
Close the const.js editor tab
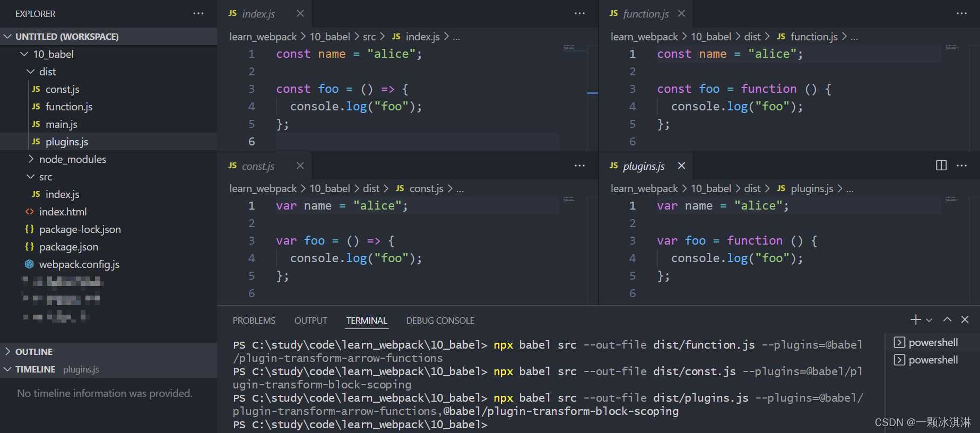(x=300, y=166)
